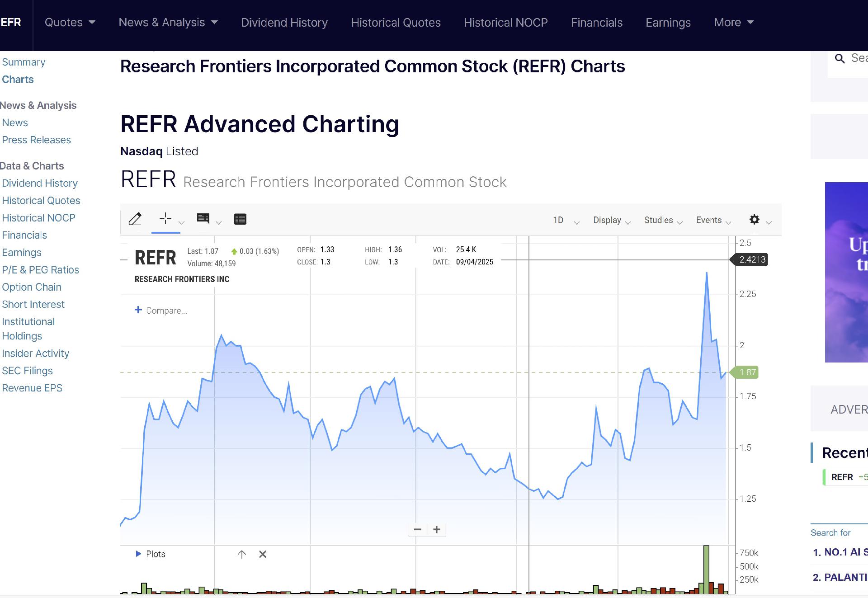
Task: Expand the Display options dropdown
Action: click(611, 220)
